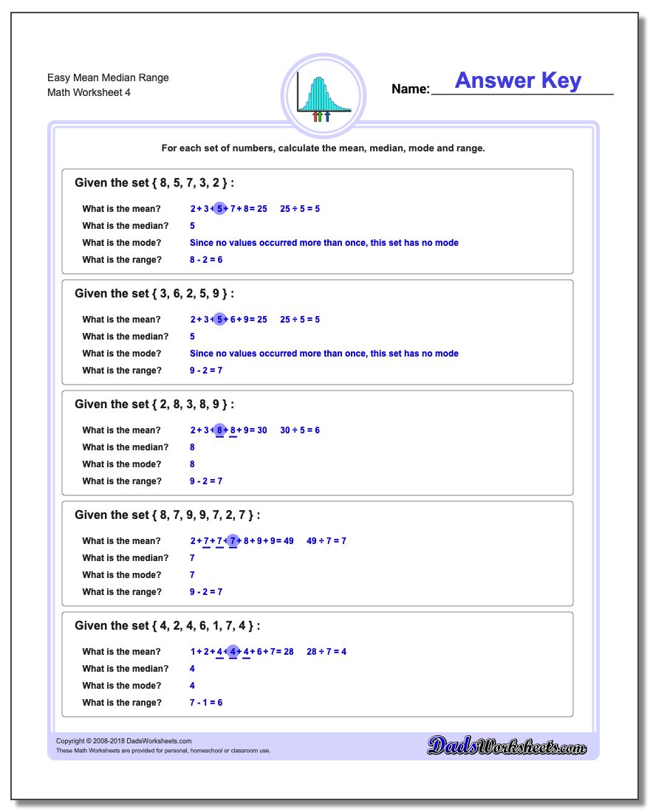Click the sum '2+7+7+7+8+9+9=49'
650x812 pixels.
tap(242, 541)
